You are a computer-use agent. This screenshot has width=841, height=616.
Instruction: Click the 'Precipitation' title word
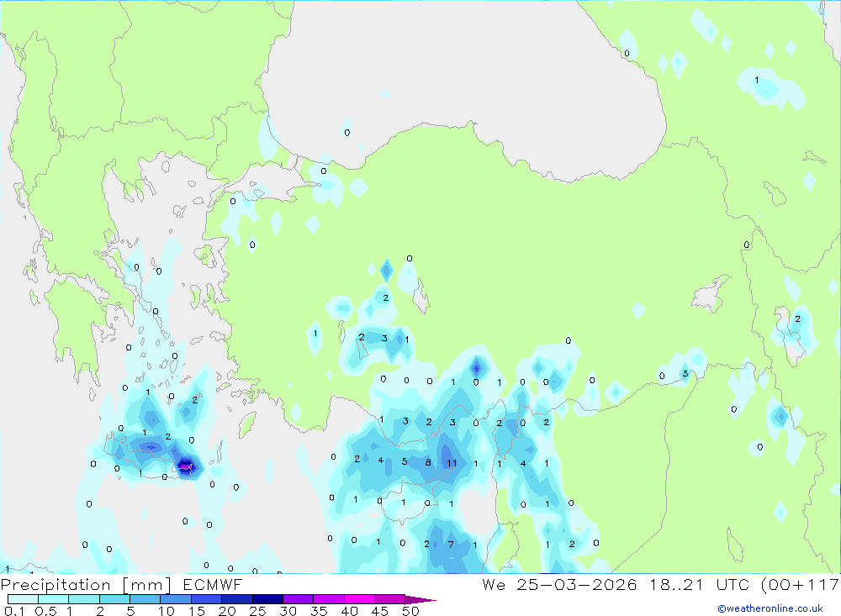coord(56,585)
